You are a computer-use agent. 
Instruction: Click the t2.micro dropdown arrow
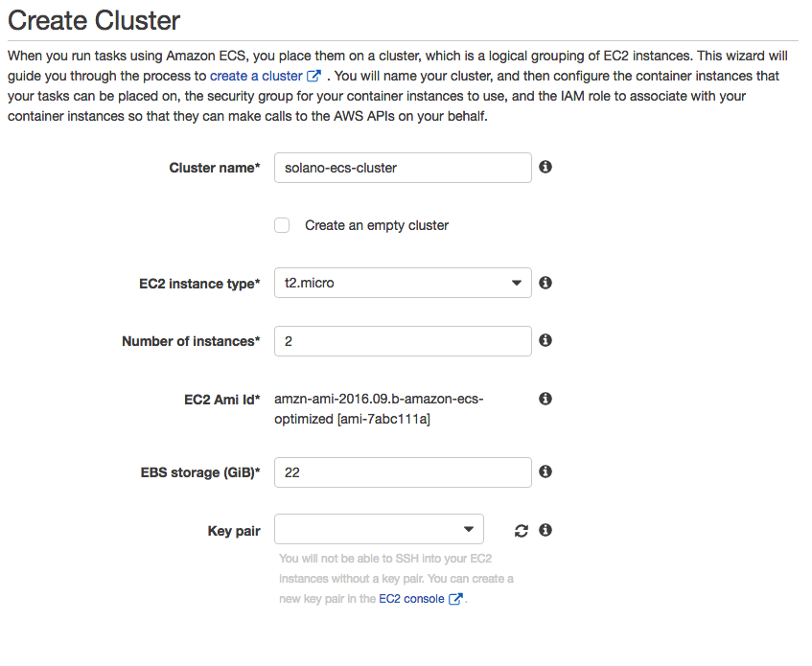(x=517, y=283)
